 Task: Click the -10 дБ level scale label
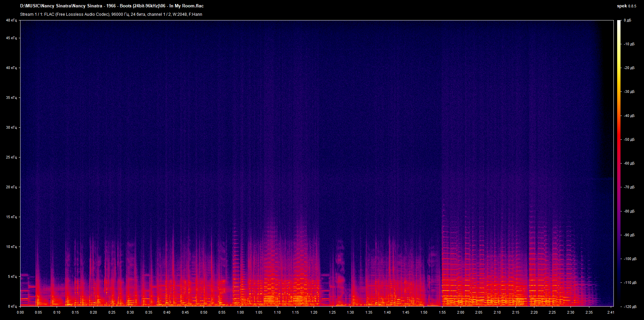click(629, 44)
